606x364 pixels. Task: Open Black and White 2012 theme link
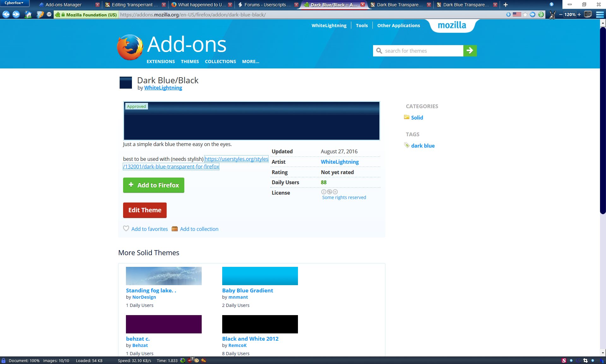coord(250,339)
